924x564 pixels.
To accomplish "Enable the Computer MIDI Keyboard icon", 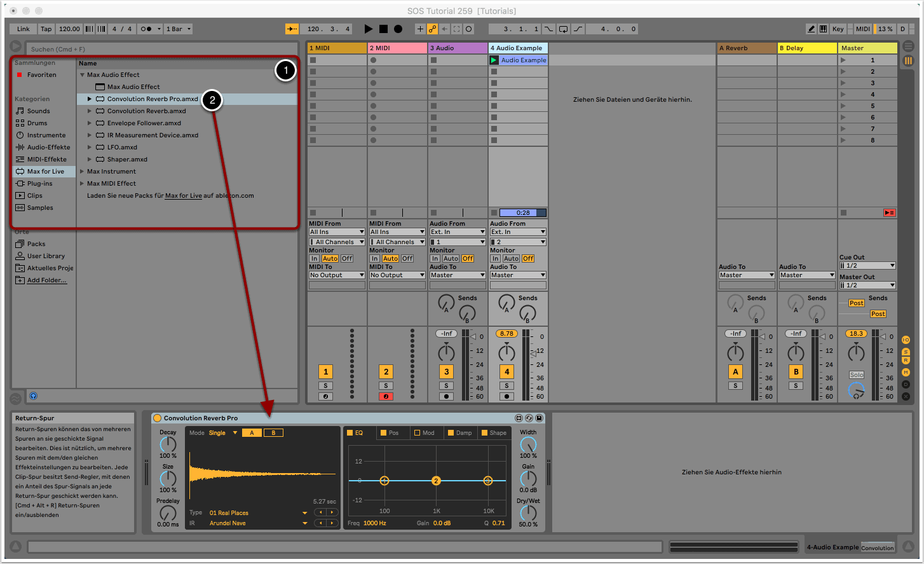I will (824, 29).
